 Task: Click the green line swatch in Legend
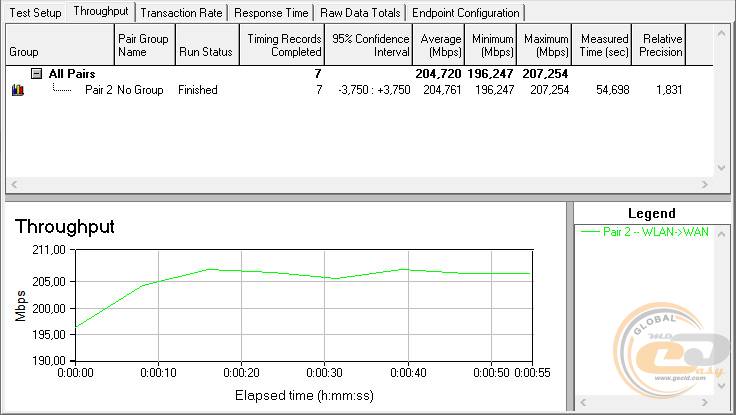[590, 231]
